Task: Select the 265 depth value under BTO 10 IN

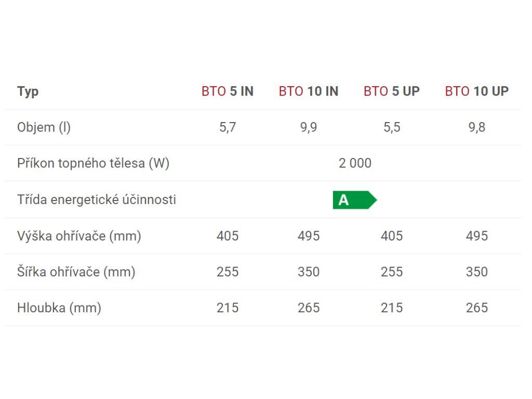Action: tap(309, 308)
